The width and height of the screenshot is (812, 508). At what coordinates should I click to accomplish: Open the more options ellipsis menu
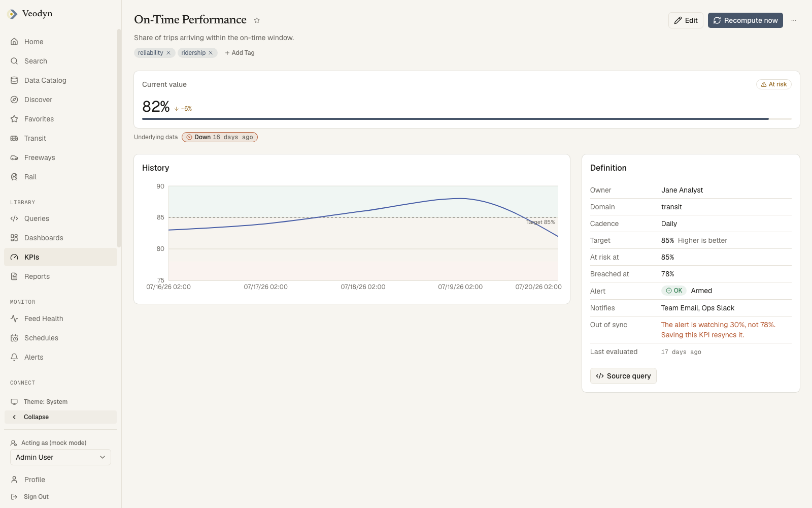pos(794,20)
